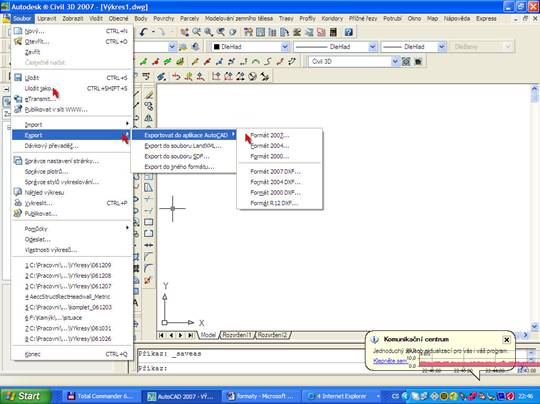Open Workspace settings icon beside Civil 3D

pyautogui.click(x=406, y=62)
